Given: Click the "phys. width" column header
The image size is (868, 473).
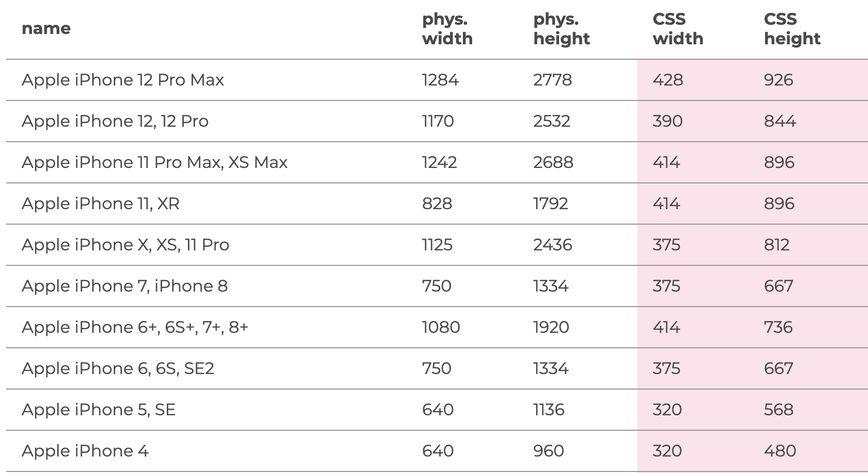Looking at the screenshot, I should point(447,29).
